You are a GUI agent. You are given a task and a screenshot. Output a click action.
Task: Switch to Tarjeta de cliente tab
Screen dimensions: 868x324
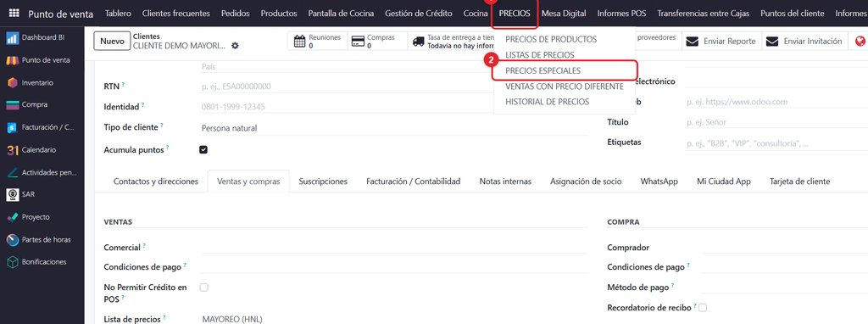tap(799, 182)
